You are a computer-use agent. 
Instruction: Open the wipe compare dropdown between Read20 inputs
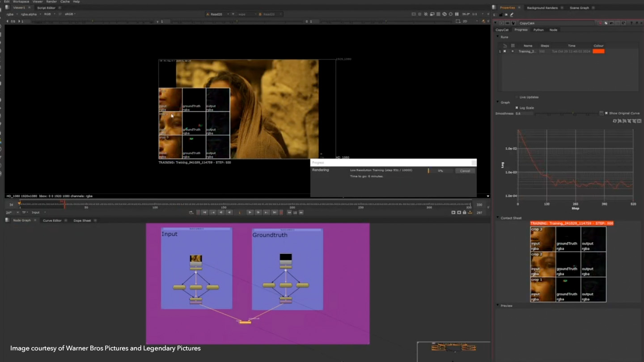pos(244,14)
